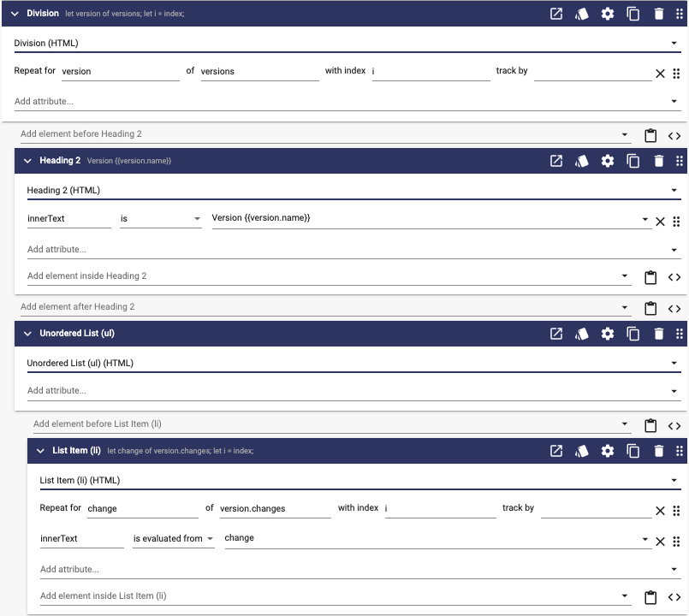Open settings gear for Division

[x=608, y=14]
